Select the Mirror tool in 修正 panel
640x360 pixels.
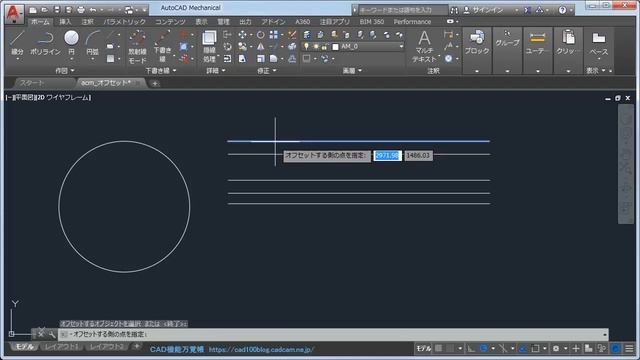point(260,47)
